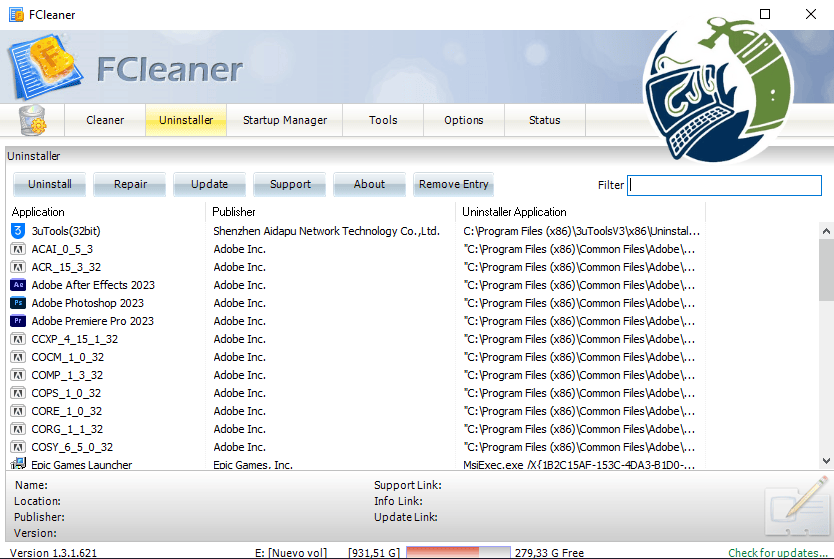Select the CCXP_4_15_1_32 entry name
The image size is (834, 559).
74,339
